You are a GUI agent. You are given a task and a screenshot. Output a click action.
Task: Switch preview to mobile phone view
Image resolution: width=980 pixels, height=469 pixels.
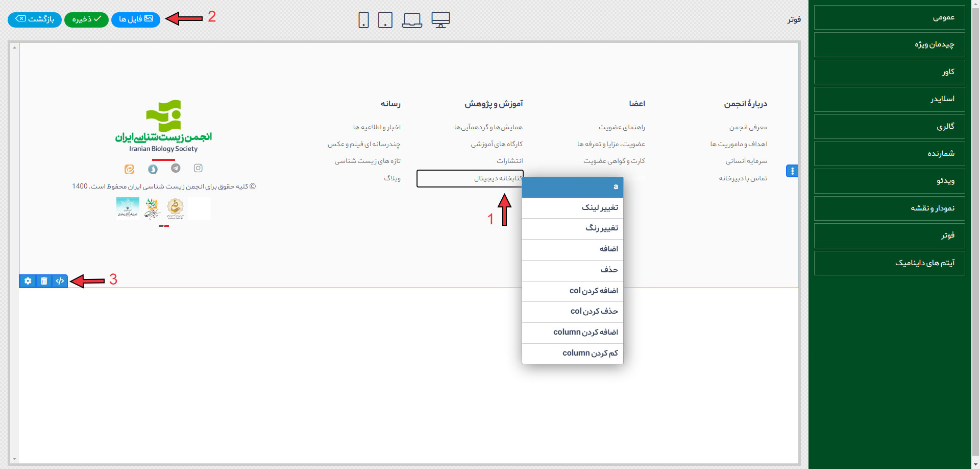point(363,20)
